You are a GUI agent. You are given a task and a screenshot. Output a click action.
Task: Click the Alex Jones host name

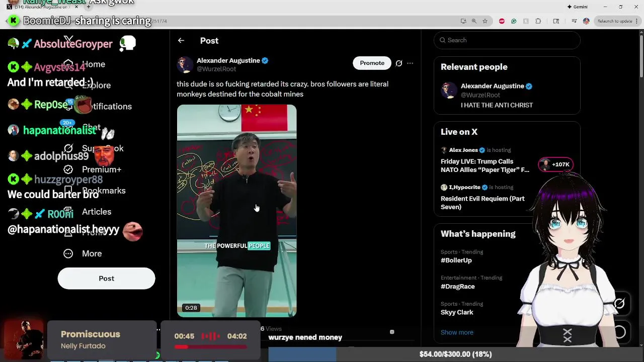point(463,150)
